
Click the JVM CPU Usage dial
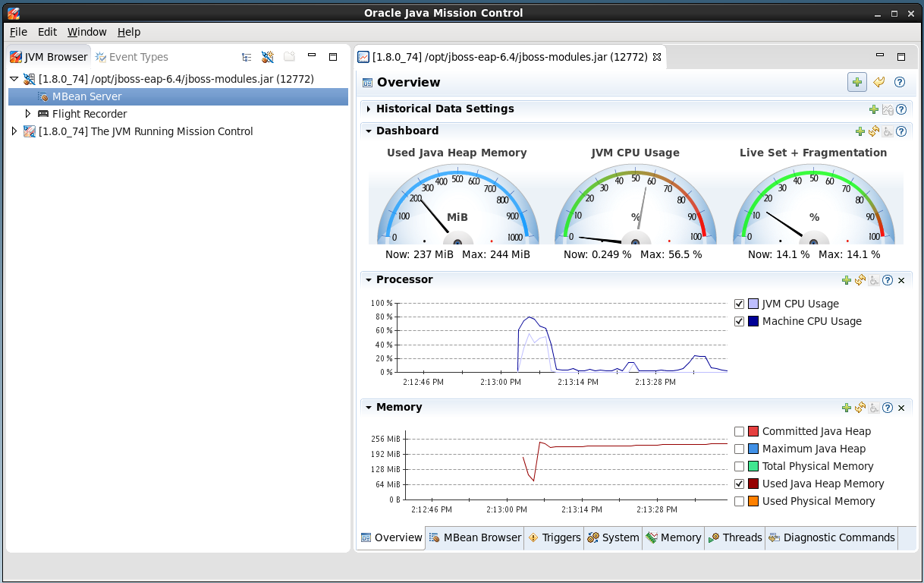tap(635, 205)
